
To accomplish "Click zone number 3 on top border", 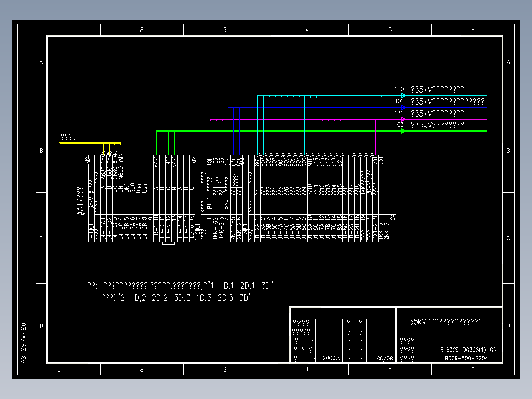I will click(225, 30).
